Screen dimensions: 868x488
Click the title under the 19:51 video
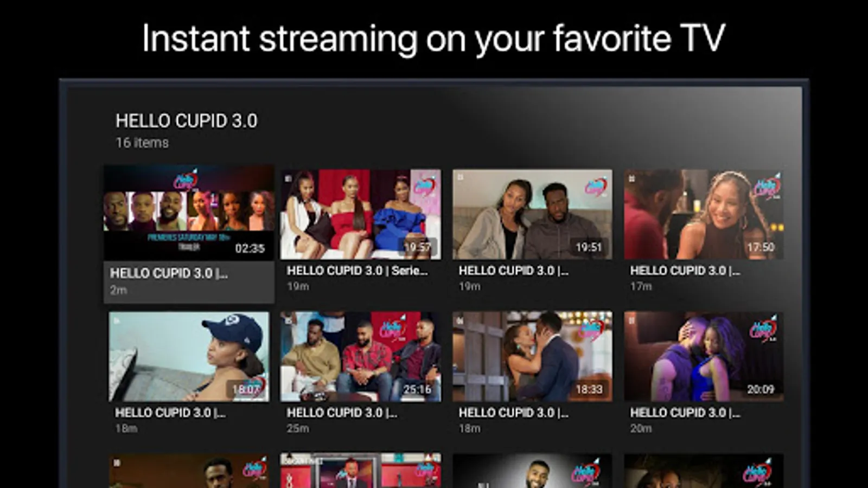[513, 271]
